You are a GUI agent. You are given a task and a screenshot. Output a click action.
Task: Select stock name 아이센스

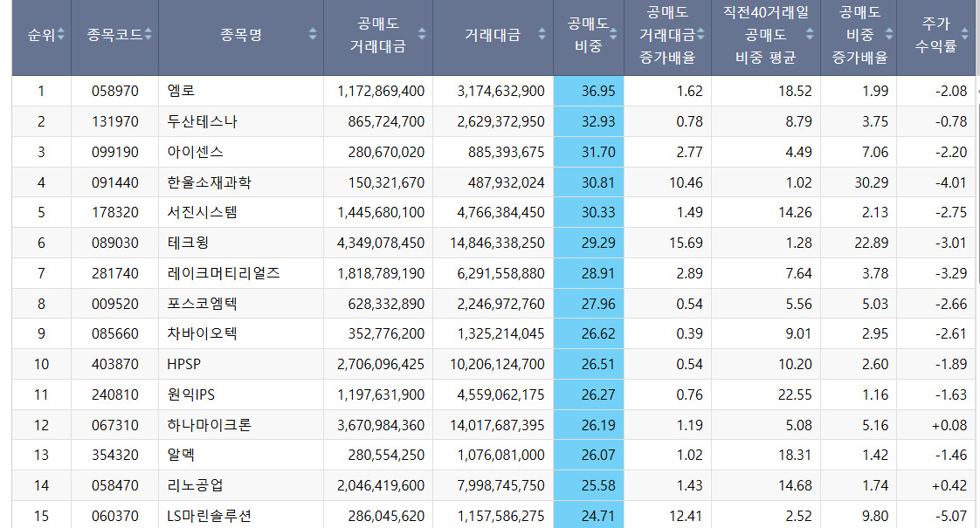195,152
